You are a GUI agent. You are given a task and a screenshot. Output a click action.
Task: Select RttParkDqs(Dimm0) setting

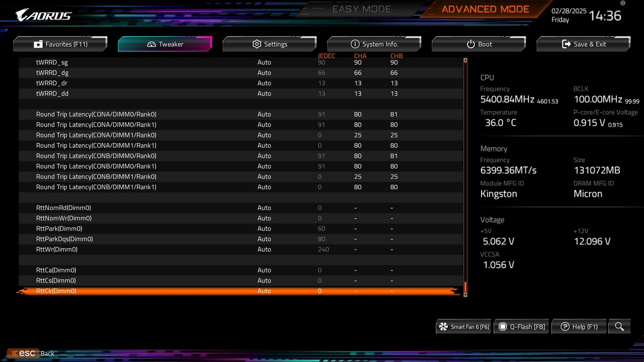(x=240, y=239)
